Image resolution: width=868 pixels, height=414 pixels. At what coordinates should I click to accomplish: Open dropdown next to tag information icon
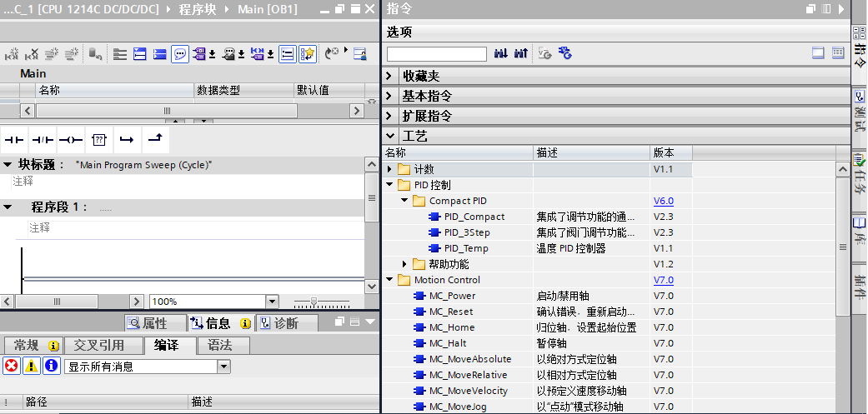coord(241,54)
